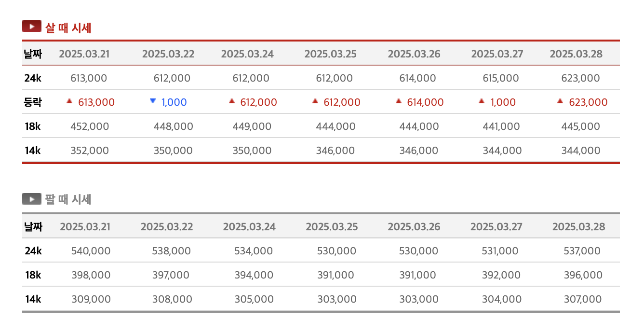Click the 452,000 value in the 18k row
This screenshot has height=333, width=644.
[x=90, y=126]
